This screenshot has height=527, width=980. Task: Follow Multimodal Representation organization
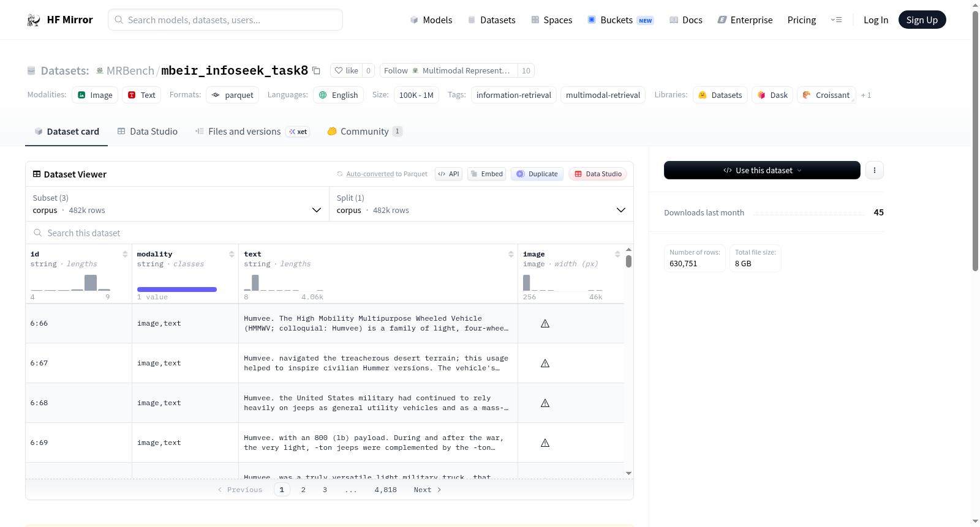(449, 70)
